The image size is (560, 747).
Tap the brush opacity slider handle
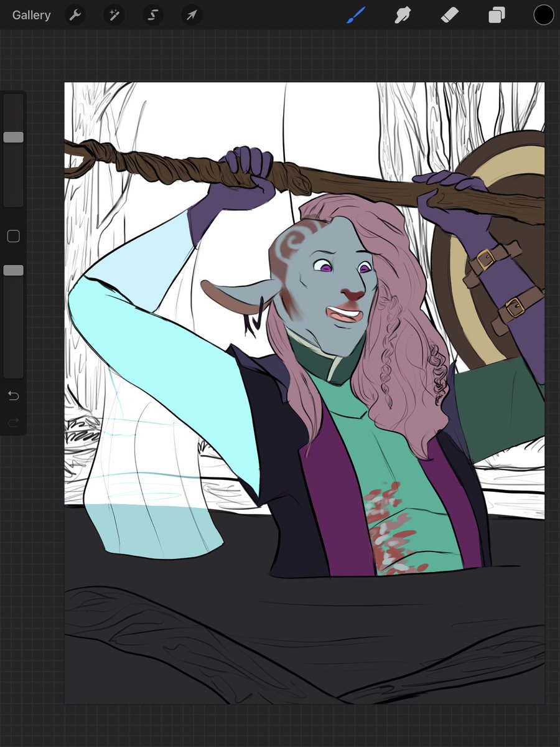tap(13, 270)
